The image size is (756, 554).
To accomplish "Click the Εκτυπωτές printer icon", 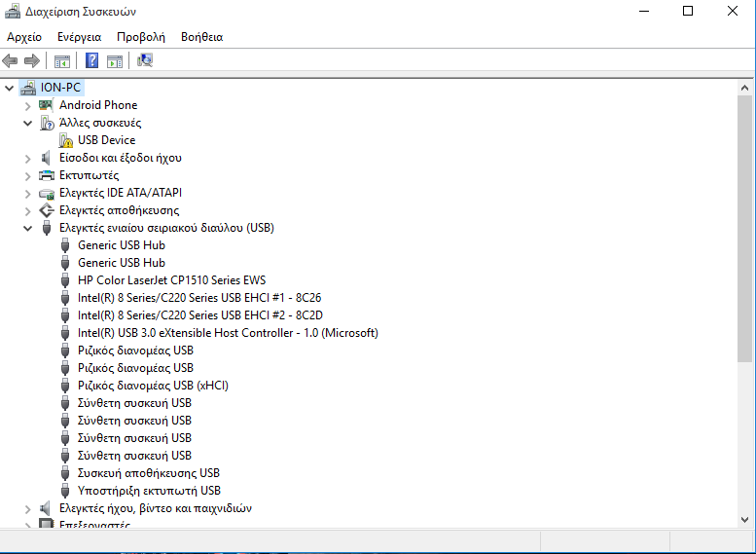I will click(x=46, y=175).
